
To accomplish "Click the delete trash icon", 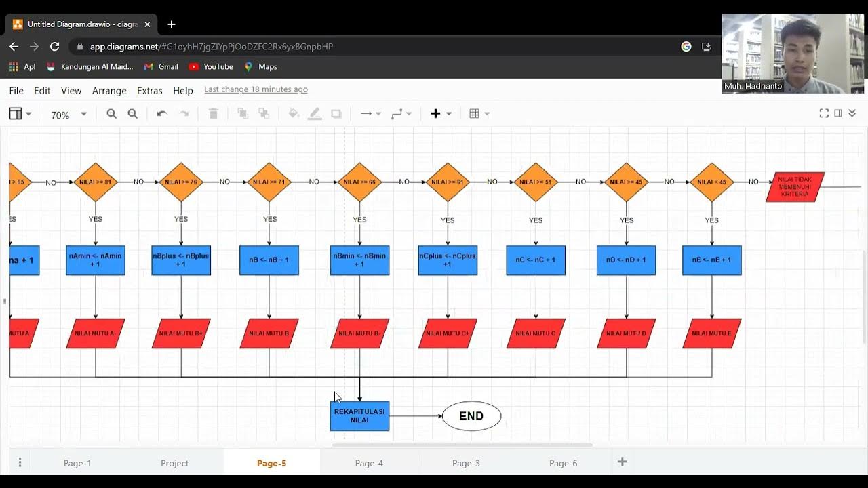I will coord(213,114).
